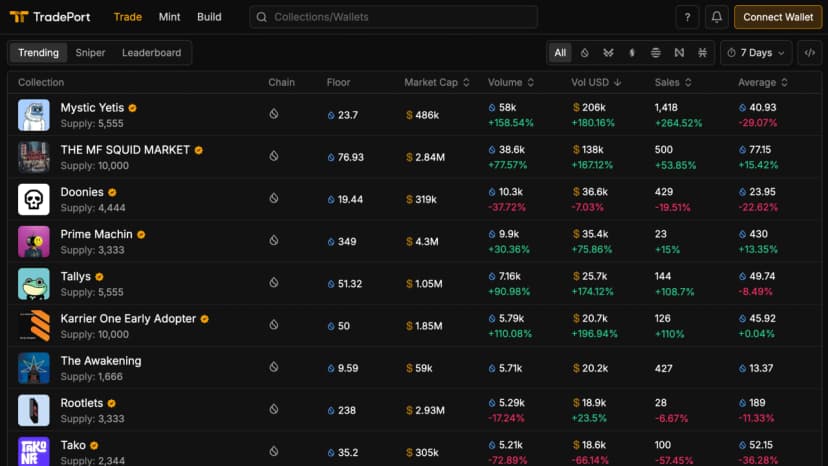The image size is (828, 466).
Task: Click the Floor column header
Action: click(338, 82)
